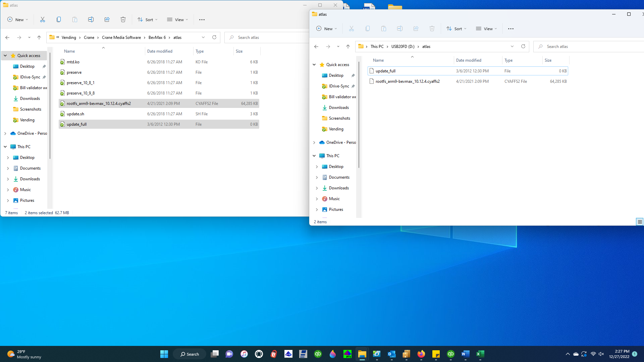Click the Copy icon in left window toolbar
This screenshot has height=362, width=644.
click(x=59, y=19)
